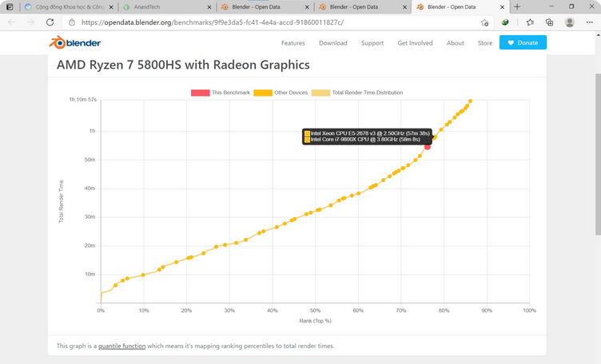Open the Collections icon in the toolbar
The width and height of the screenshot is (601, 364).
[550, 22]
